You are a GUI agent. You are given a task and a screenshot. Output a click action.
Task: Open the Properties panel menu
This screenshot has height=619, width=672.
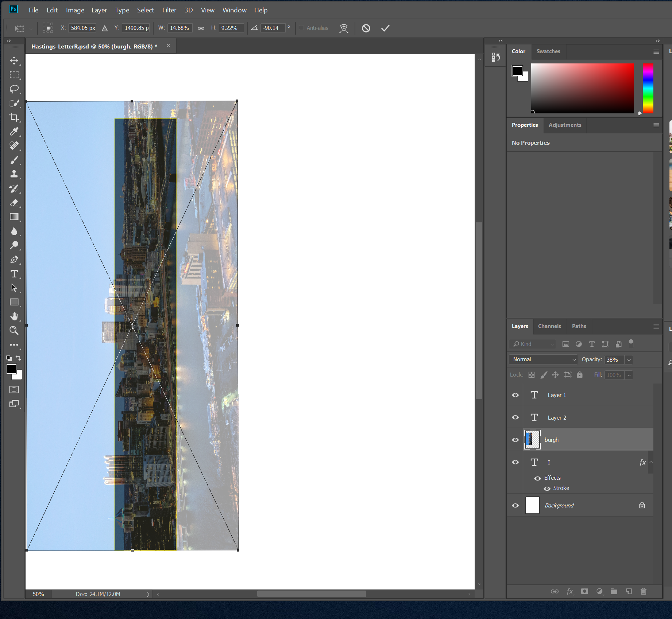pyautogui.click(x=656, y=125)
